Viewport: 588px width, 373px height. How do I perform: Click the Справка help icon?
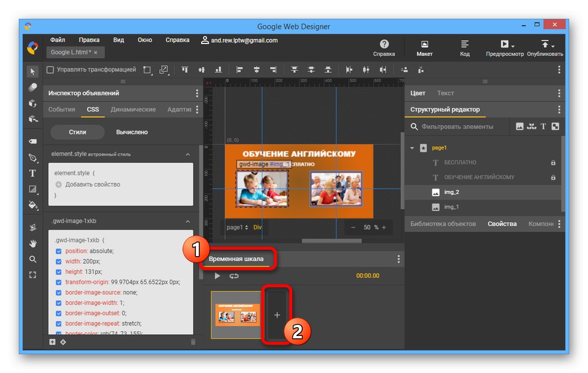[384, 44]
